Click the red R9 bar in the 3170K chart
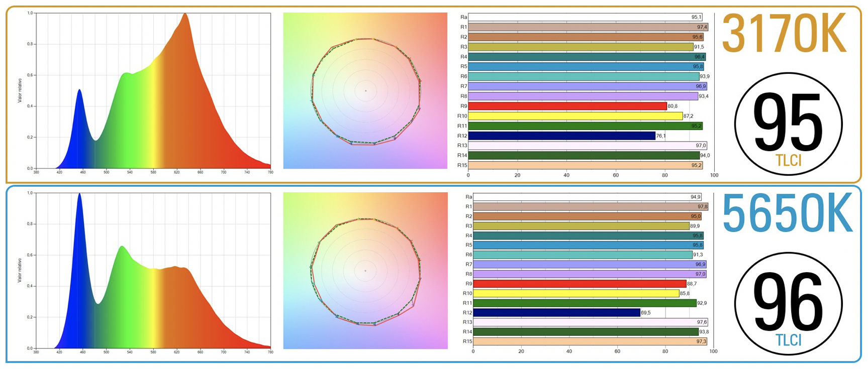This screenshot has width=868, height=369. (x=567, y=106)
